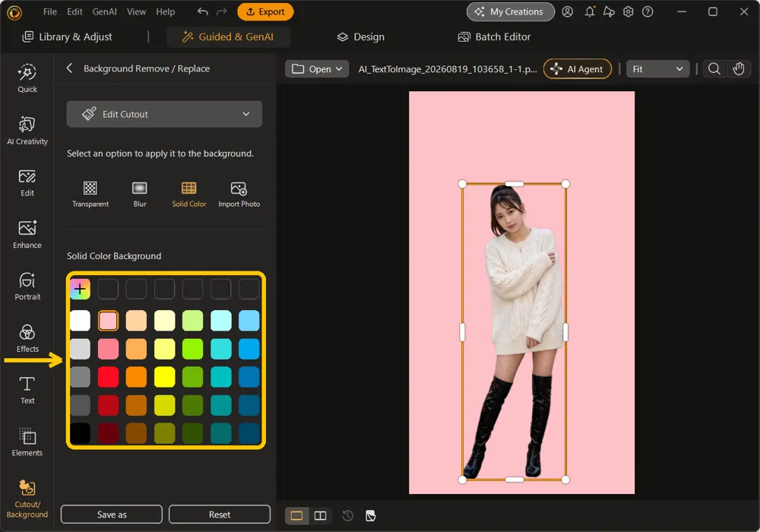Pick the white color swatch

point(80,321)
